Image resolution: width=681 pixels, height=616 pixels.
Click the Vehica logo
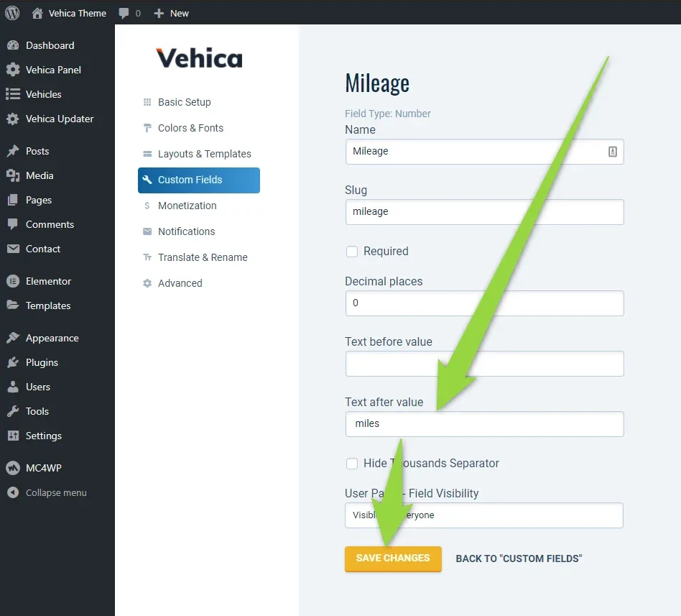[199, 58]
